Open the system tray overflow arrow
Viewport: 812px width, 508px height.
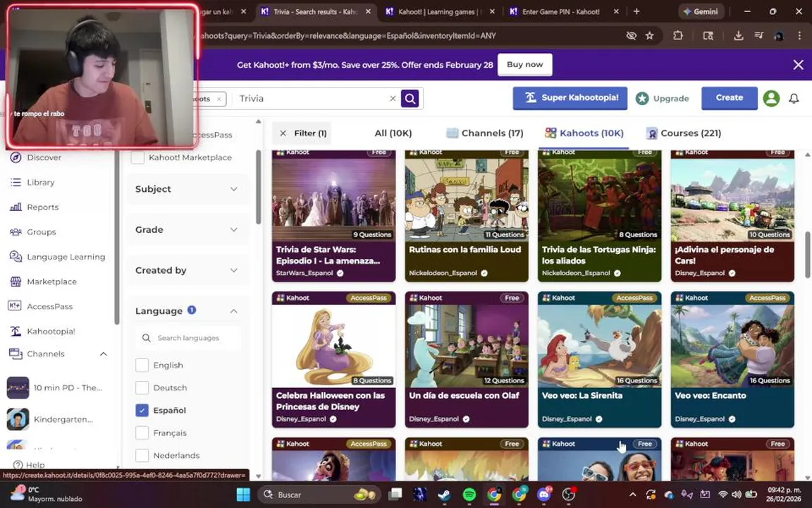[x=632, y=495]
